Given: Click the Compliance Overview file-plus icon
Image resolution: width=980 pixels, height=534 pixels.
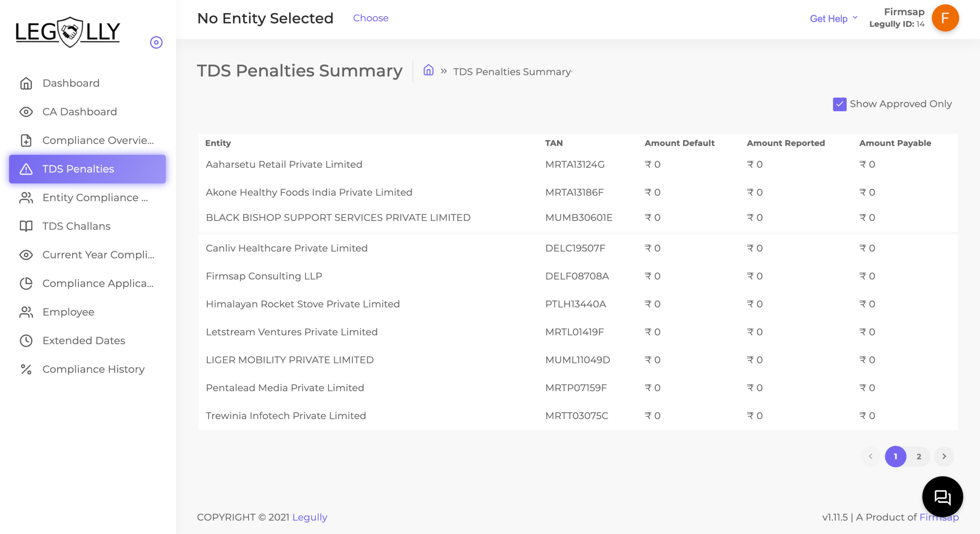Looking at the screenshot, I should 26,140.
